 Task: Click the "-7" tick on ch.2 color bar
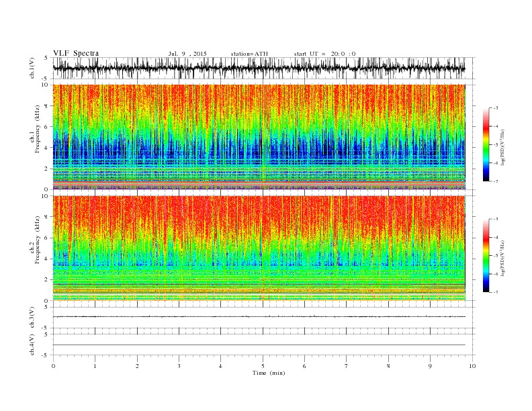495,292
